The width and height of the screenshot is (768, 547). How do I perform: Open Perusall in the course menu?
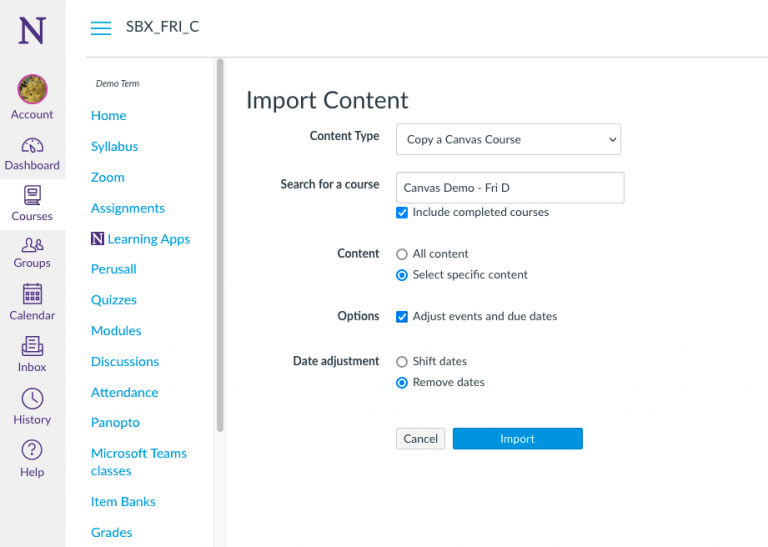click(x=114, y=269)
